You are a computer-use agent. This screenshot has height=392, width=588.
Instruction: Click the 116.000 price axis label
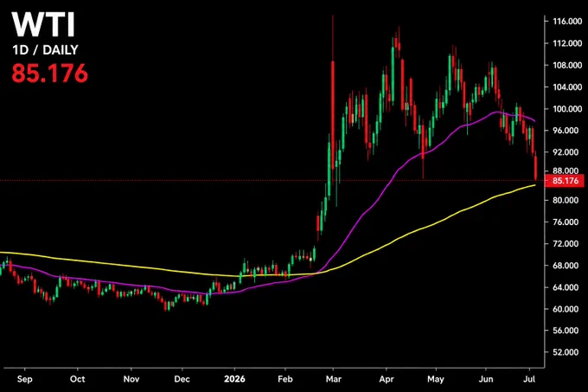point(567,22)
